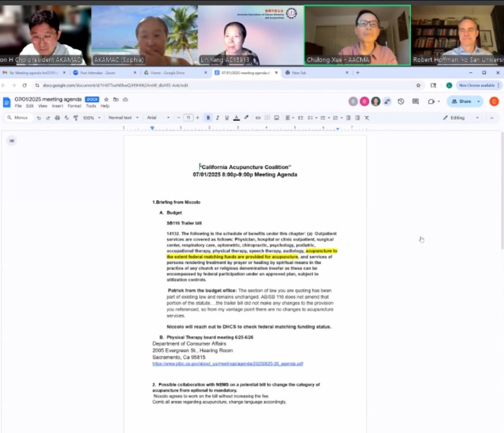Open version history clock icon
Image resolution: width=504 pixels, height=433 pixels.
click(401, 101)
